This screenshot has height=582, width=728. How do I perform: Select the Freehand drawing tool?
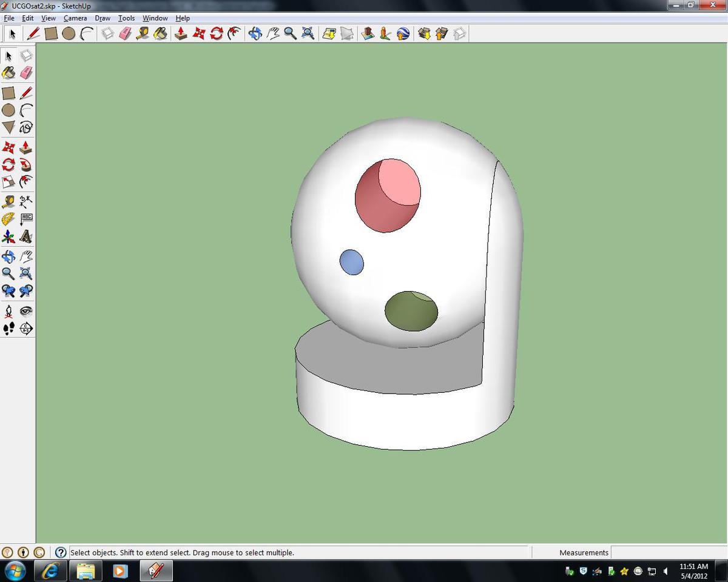26,127
